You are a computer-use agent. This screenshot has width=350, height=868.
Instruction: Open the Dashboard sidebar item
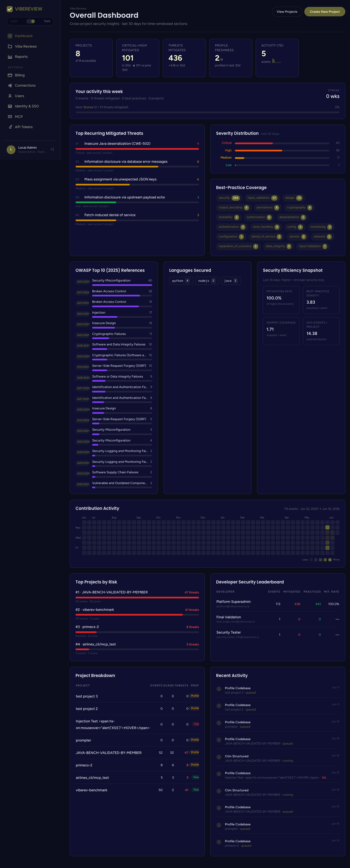tap(30, 36)
